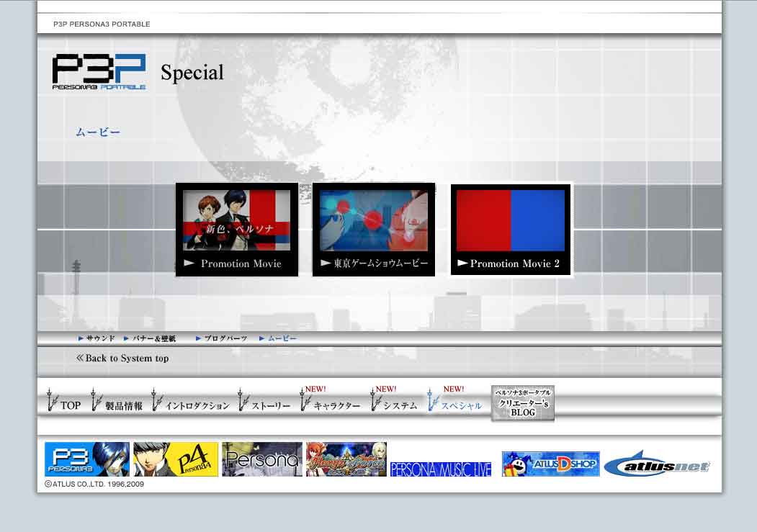This screenshot has height=532, width=757.
Task: Go to the サウンド section
Action: click(97, 338)
